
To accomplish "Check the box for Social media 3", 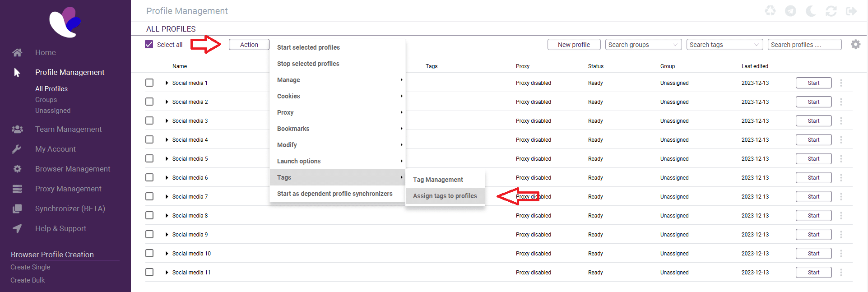I will coord(149,121).
